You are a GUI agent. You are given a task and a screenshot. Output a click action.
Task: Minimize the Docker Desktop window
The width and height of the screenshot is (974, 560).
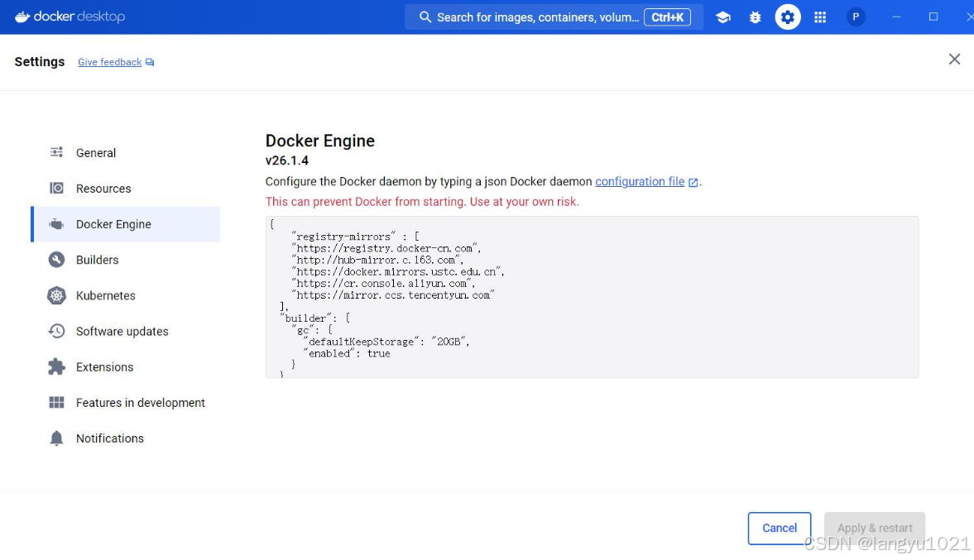coord(896,17)
